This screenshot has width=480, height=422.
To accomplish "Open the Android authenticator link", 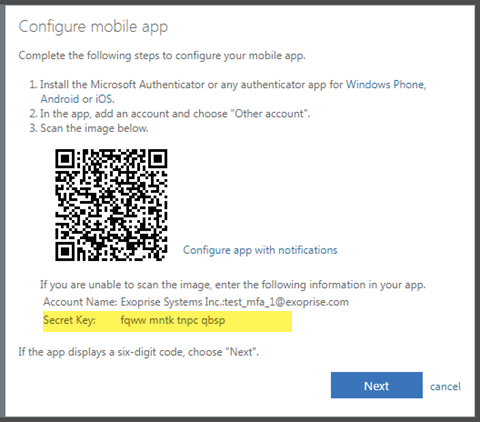I will tap(60, 99).
